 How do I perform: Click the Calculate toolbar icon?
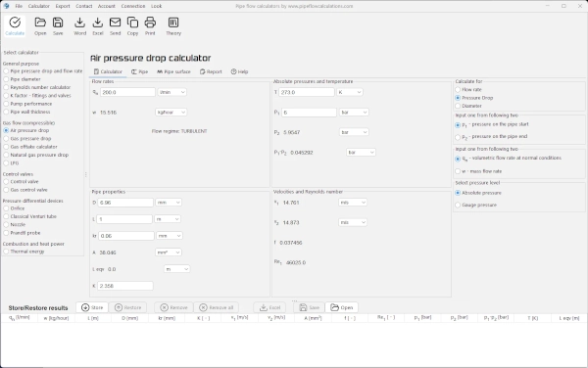pos(15,25)
